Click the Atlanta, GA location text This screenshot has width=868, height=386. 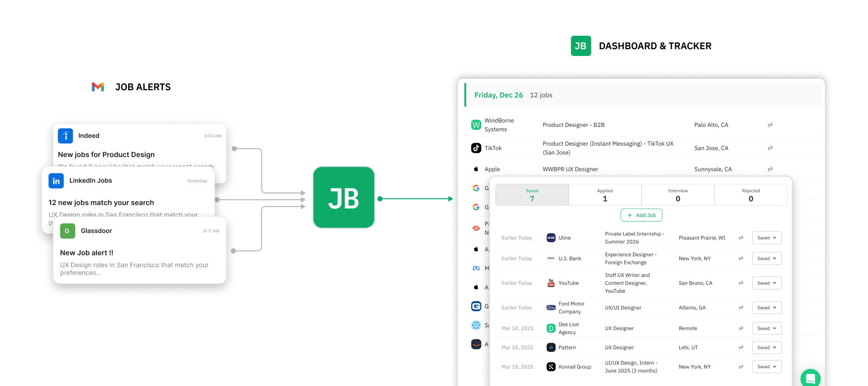click(692, 308)
